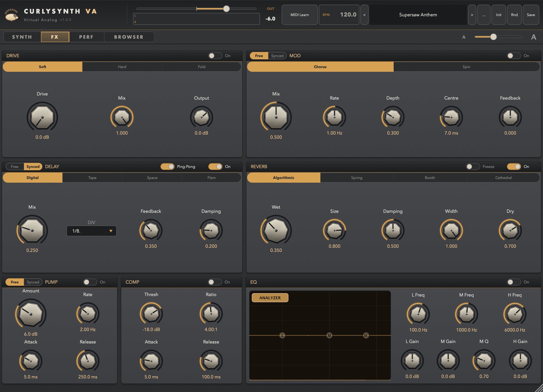Viewport: 543px width, 392px height.
Task: Enable the REVERB Freeze switch
Action: [x=473, y=167]
